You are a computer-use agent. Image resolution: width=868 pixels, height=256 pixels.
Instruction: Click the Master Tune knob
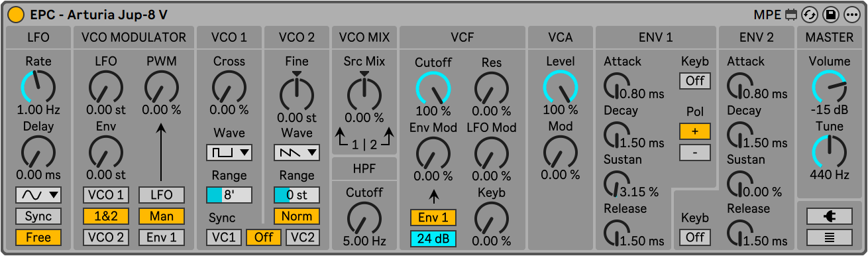pos(829,151)
